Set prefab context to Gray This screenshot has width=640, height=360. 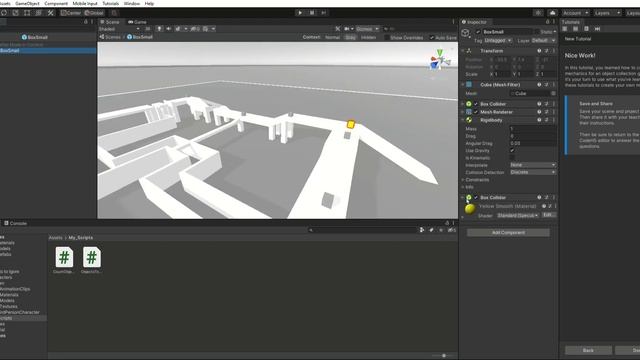[x=350, y=37]
